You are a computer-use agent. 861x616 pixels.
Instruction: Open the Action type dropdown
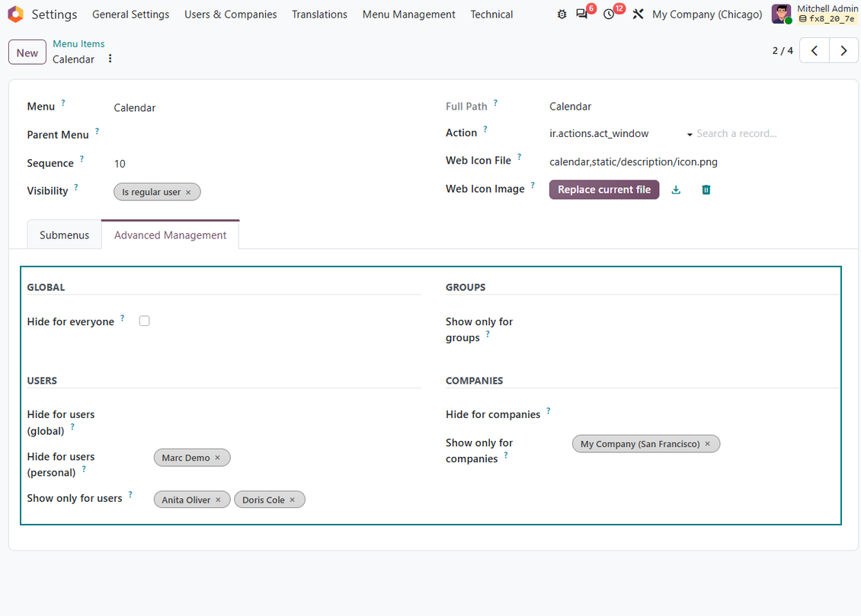pos(620,134)
